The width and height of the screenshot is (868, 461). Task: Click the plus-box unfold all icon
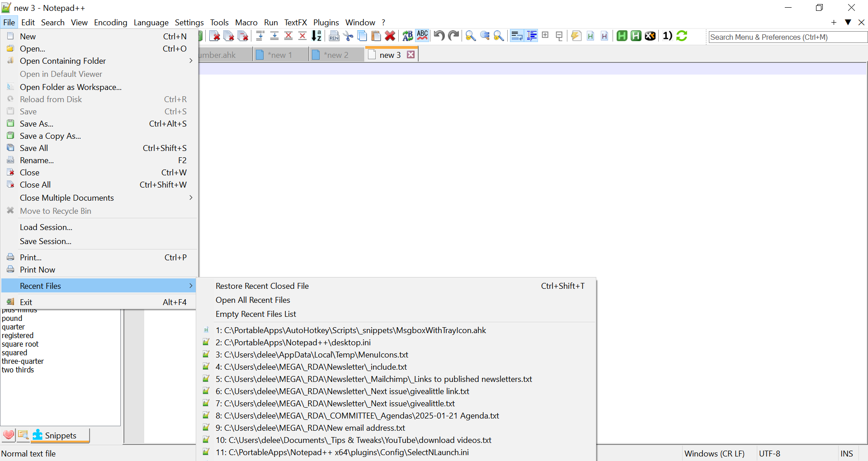tap(545, 35)
